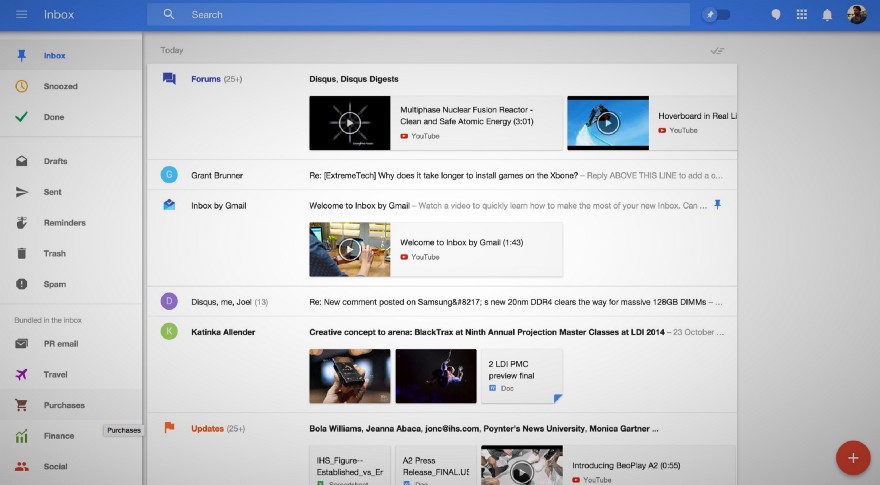
Task: Open the Snoozed folder
Action: 71,86
